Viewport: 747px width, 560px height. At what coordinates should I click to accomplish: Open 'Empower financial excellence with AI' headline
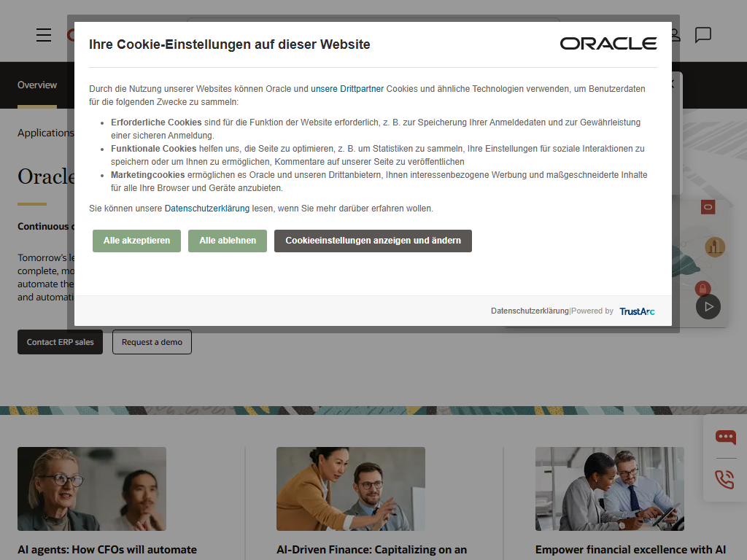pyautogui.click(x=631, y=550)
